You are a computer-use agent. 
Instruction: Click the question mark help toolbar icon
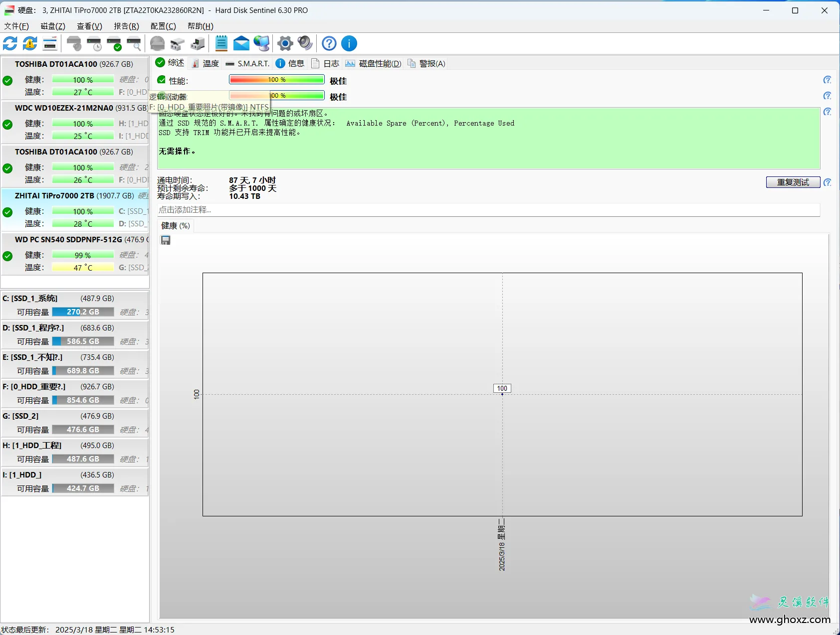[x=329, y=43]
